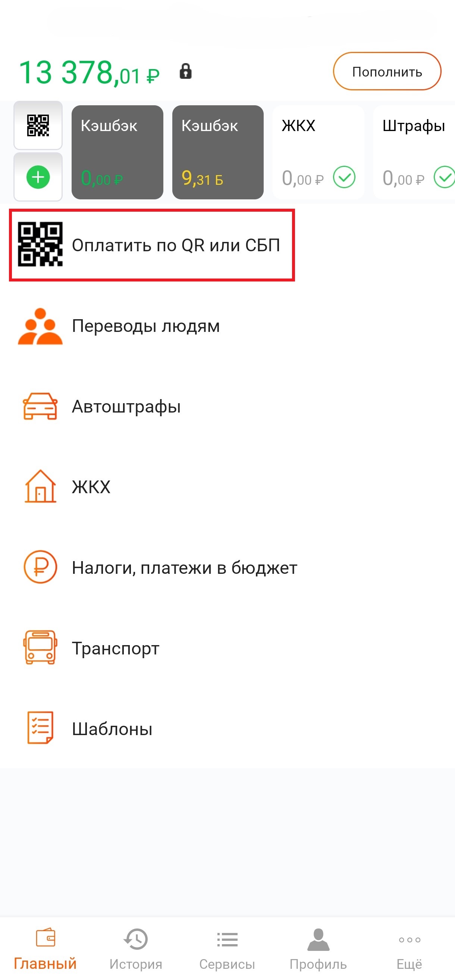Open the Кэшбэк 0,00 ₽ card
Screen dimensions: 455x980
pos(117,152)
